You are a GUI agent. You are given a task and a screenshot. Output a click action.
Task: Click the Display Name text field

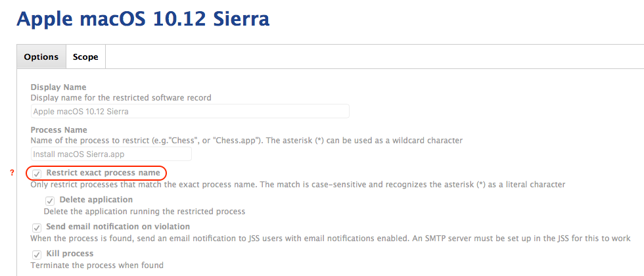coord(190,111)
